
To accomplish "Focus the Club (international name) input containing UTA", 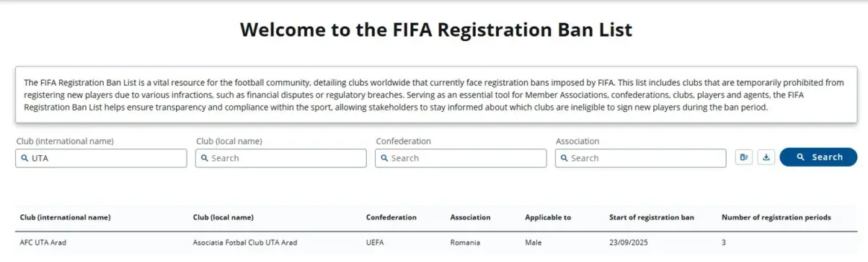I will point(101,158).
